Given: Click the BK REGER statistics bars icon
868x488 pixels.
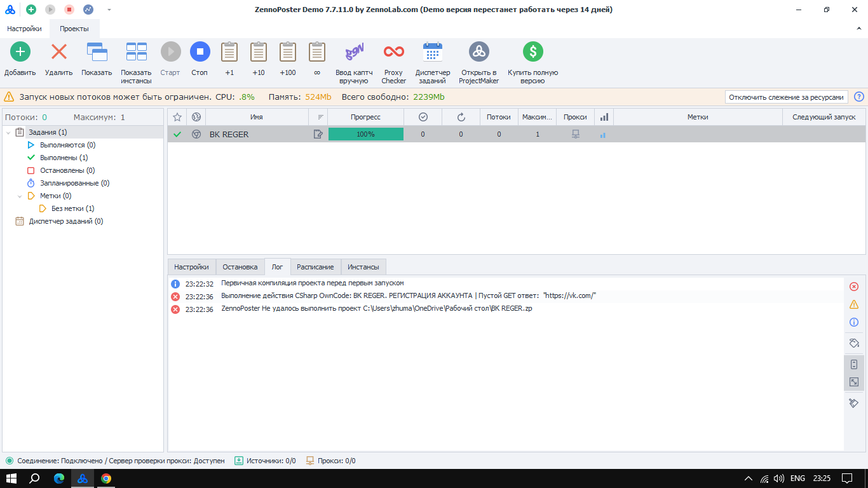Looking at the screenshot, I should (x=603, y=135).
